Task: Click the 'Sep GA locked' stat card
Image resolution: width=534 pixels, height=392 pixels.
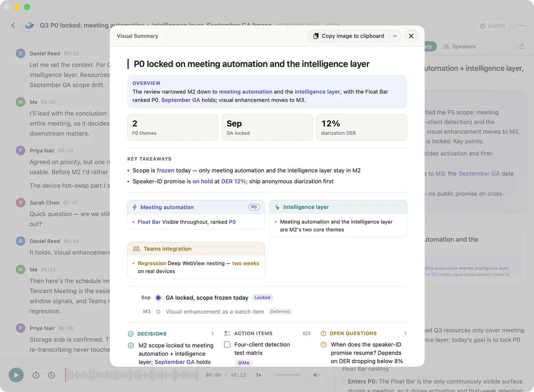Action: click(267, 127)
